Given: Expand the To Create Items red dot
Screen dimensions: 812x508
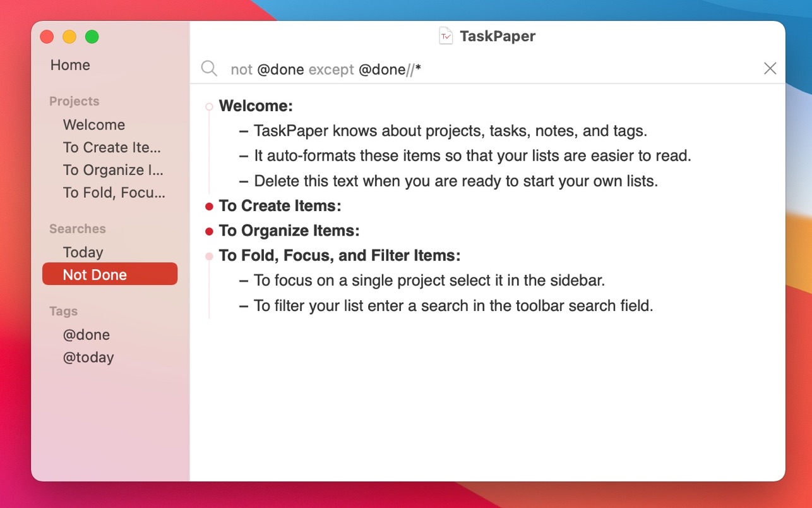Looking at the screenshot, I should pyautogui.click(x=209, y=207).
